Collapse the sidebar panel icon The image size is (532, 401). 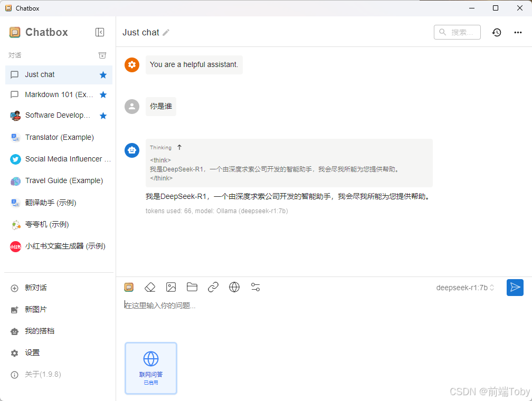100,32
